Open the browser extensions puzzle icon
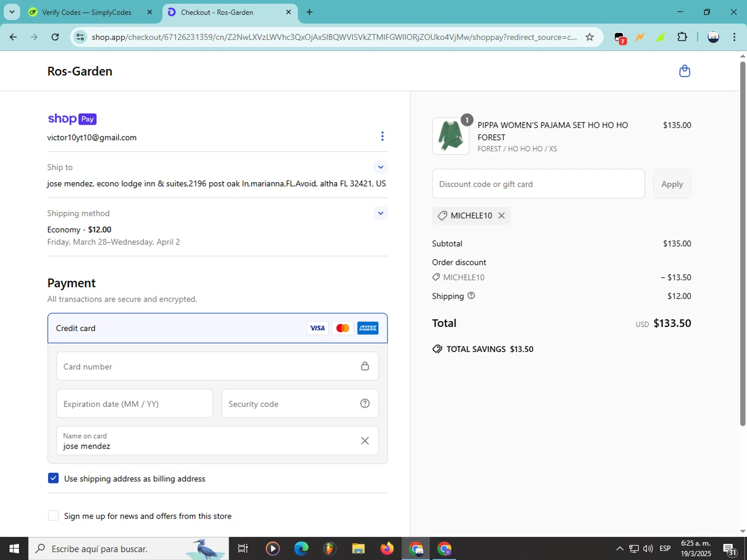 click(682, 37)
